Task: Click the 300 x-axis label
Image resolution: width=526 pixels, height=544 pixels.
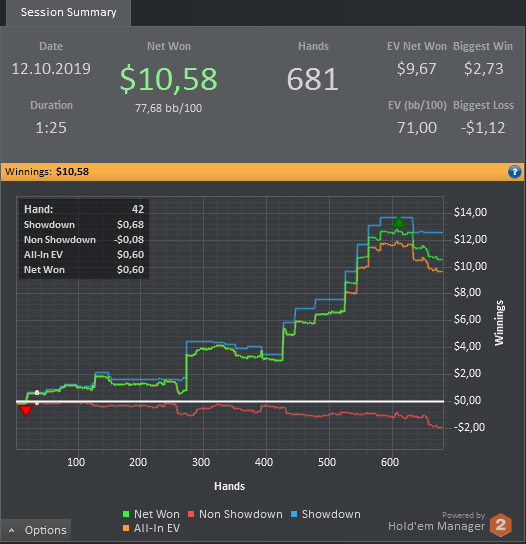Action: 201,462
